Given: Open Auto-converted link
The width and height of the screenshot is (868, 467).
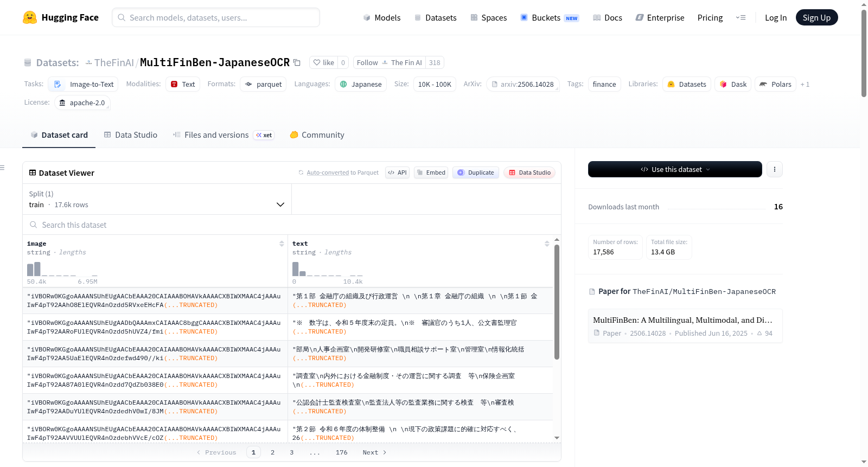Looking at the screenshot, I should coord(328,172).
